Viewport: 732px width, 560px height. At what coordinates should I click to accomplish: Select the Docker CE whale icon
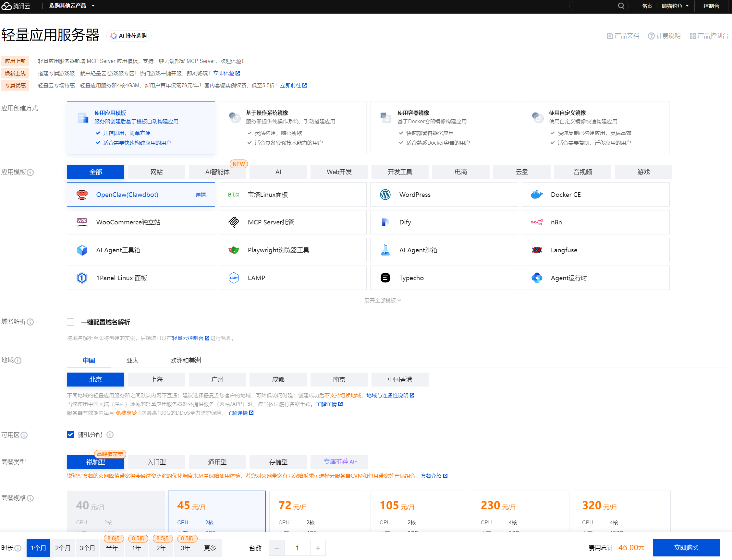537,195
